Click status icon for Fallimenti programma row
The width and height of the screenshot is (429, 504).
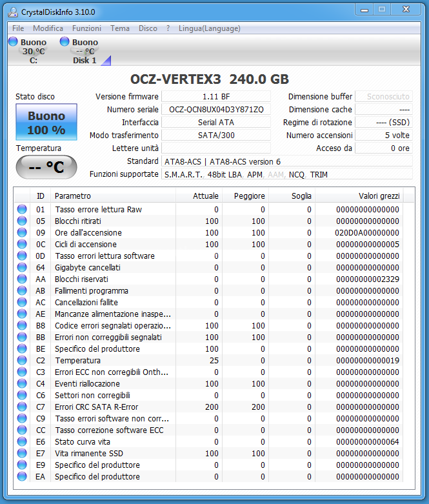(22, 290)
